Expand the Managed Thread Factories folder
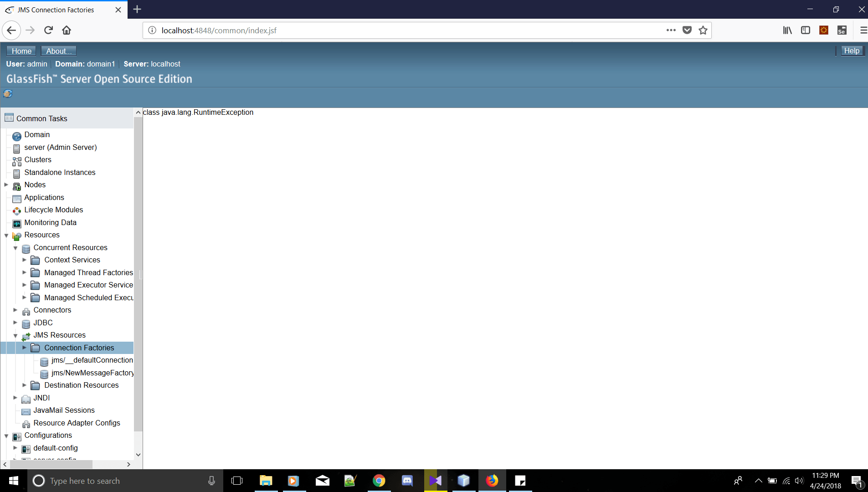Screen dimensions: 868x492 pos(25,272)
